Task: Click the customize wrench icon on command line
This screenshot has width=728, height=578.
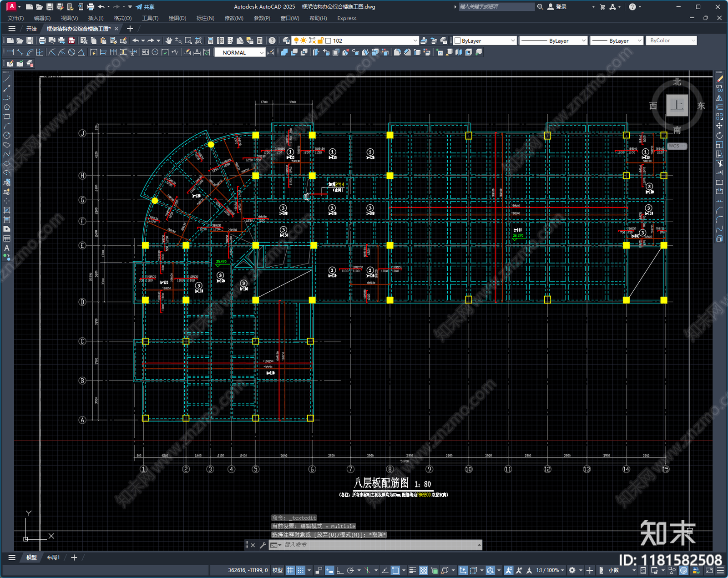Action: pyautogui.click(x=263, y=545)
